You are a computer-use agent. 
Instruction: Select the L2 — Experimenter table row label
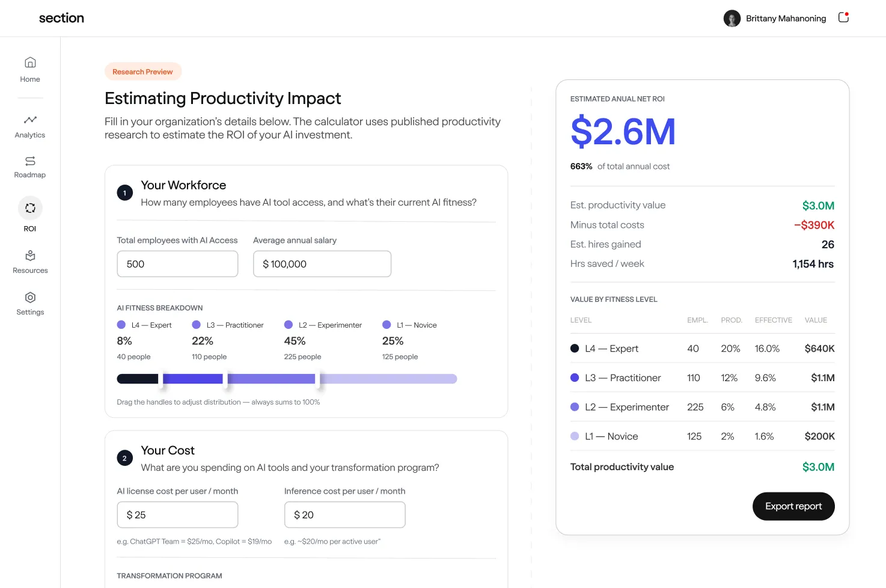[x=627, y=407]
